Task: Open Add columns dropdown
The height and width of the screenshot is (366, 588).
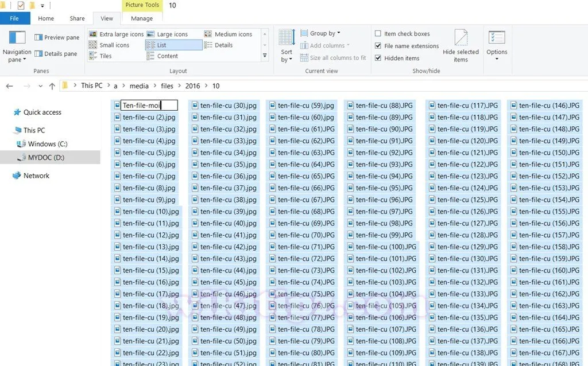Action: [x=325, y=45]
